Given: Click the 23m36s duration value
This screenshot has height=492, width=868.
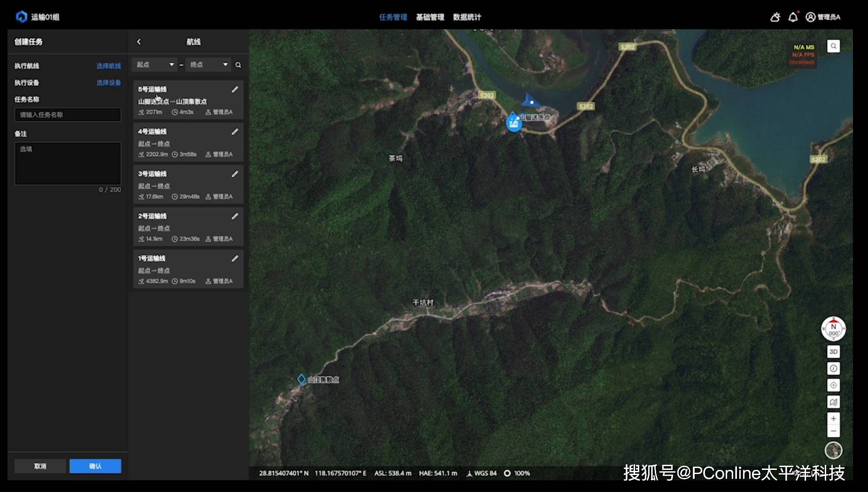Looking at the screenshot, I should coord(189,239).
